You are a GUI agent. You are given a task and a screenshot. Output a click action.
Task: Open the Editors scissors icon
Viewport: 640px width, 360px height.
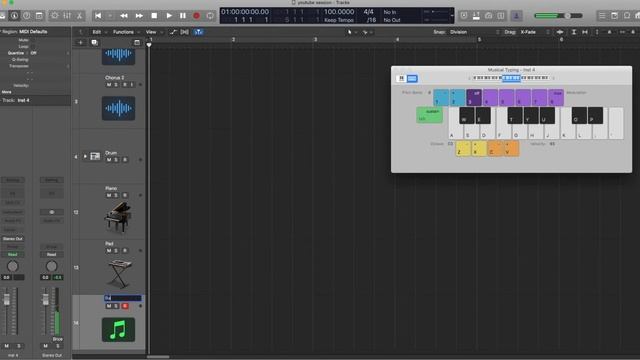79,16
